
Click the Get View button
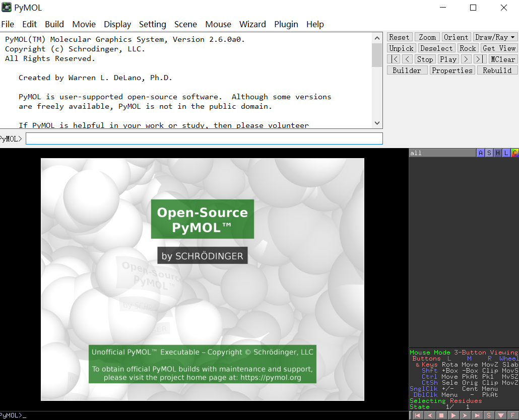coord(499,48)
